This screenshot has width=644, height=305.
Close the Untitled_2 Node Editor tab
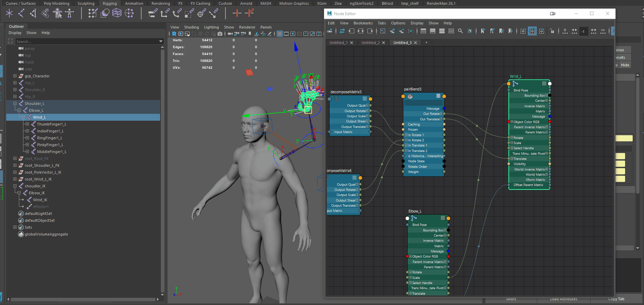coord(384,43)
